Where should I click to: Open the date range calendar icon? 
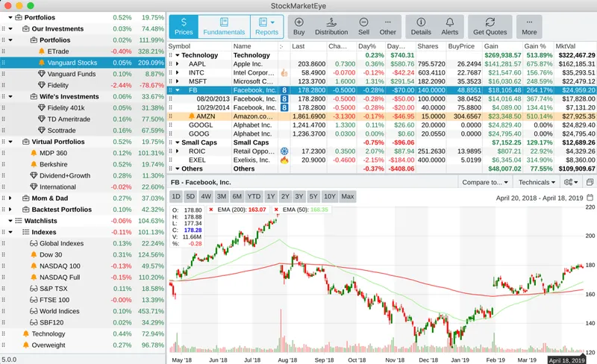(590, 198)
